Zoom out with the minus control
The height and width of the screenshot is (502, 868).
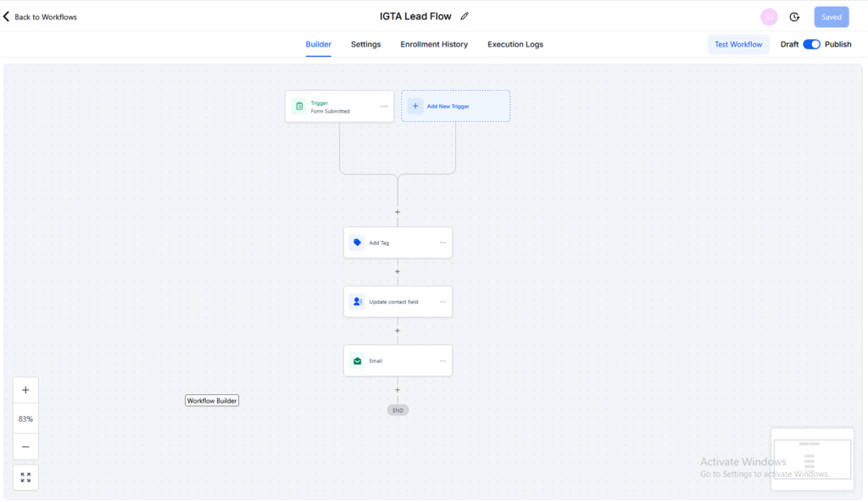(25, 447)
